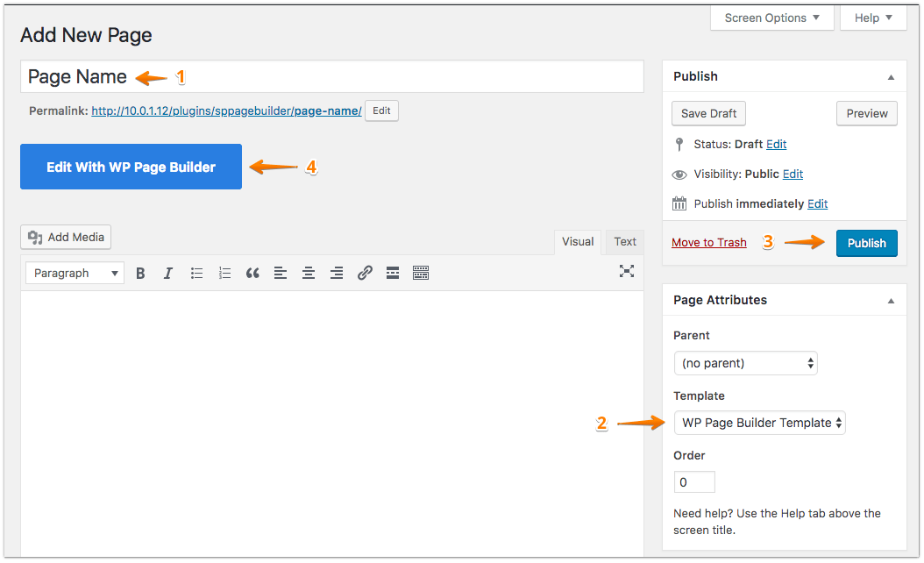Focus the Page Name title field
Image resolution: width=924 pixels, height=563 pixels.
[332, 76]
